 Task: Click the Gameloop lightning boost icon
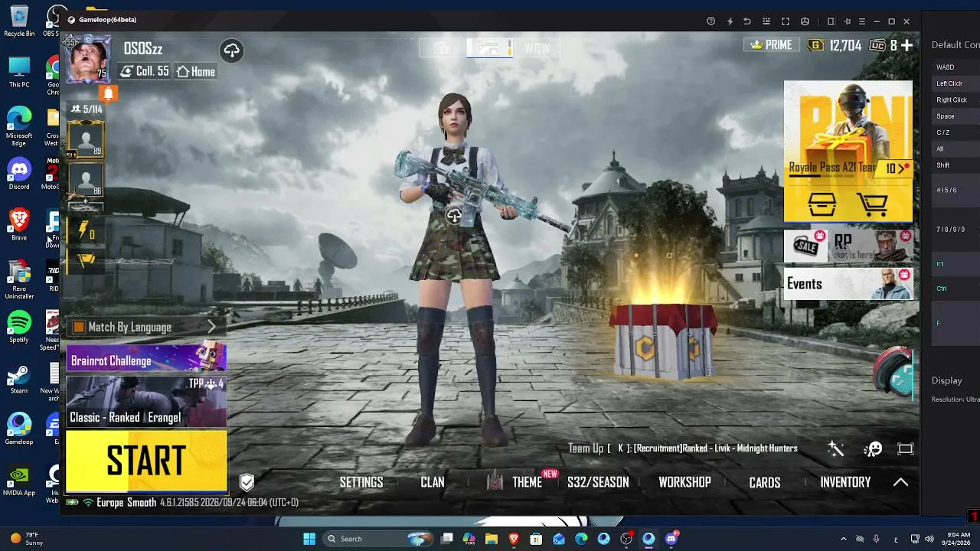tap(730, 21)
